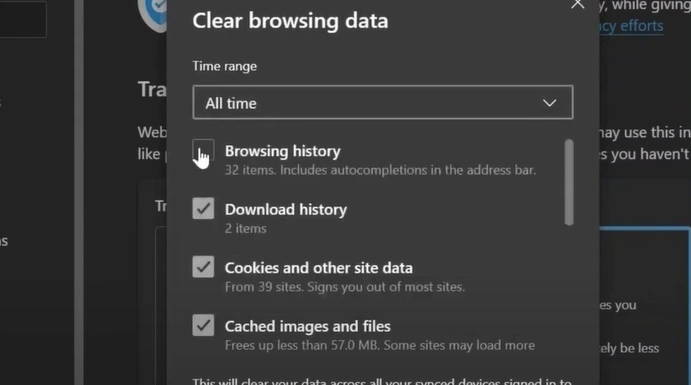
Task: Click the All time selected value
Action: pos(231,104)
